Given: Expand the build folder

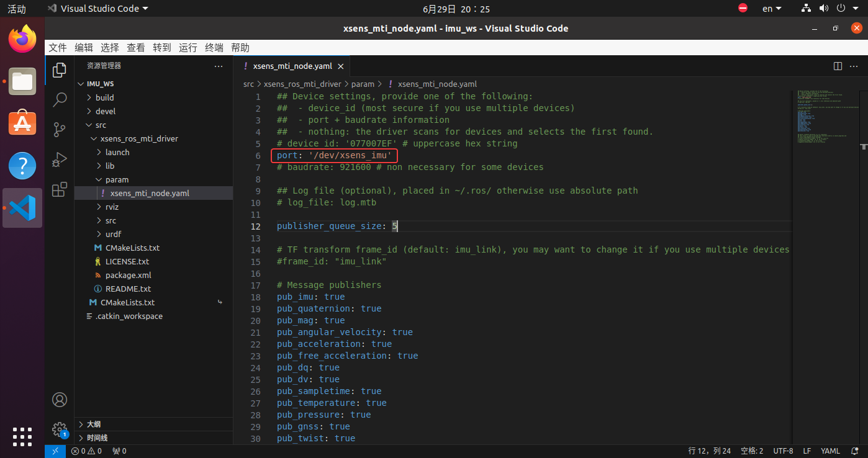Looking at the screenshot, I should pyautogui.click(x=89, y=97).
